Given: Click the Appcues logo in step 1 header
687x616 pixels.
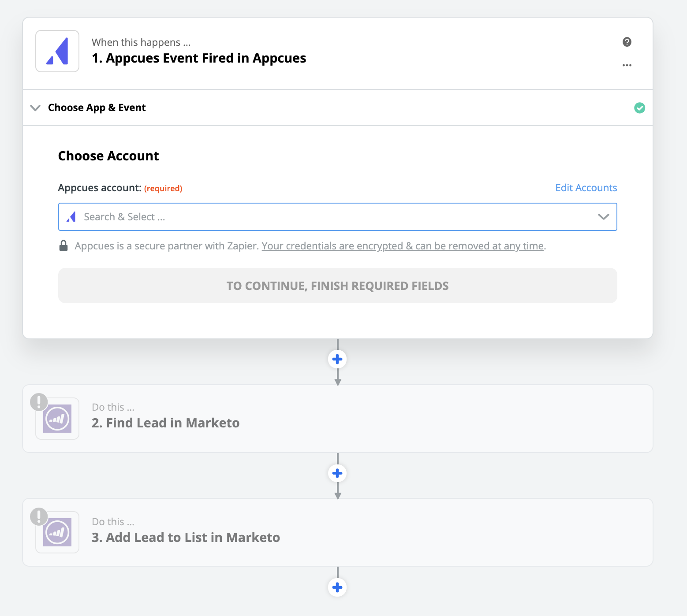Looking at the screenshot, I should [x=57, y=51].
